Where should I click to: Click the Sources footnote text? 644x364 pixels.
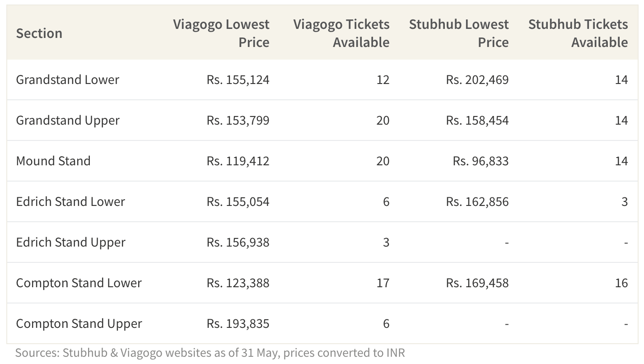210,353
